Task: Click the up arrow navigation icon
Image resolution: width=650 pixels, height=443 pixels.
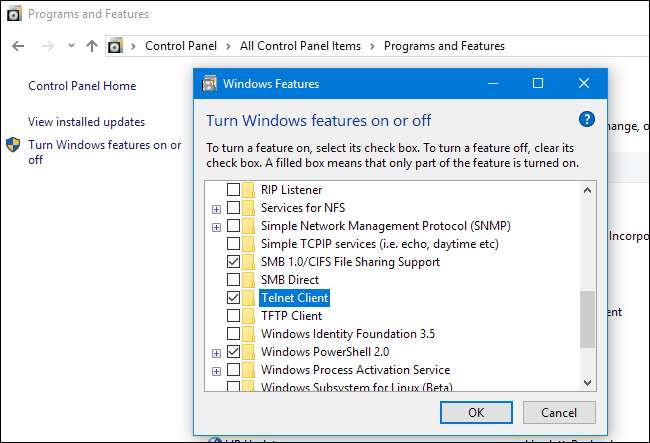Action: (x=92, y=46)
